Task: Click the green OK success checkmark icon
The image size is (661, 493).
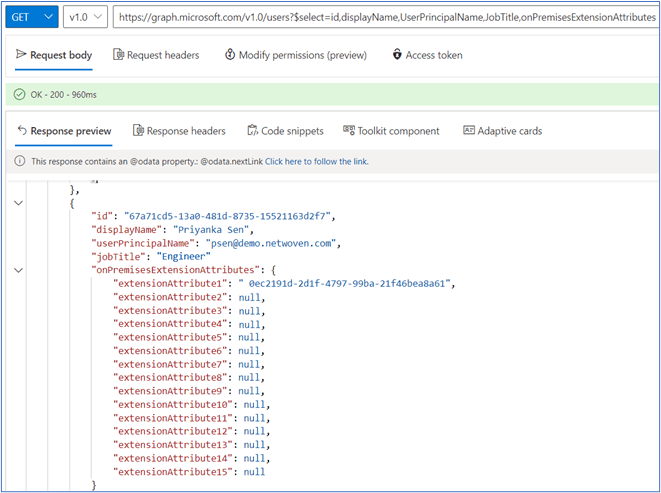Action: point(19,94)
